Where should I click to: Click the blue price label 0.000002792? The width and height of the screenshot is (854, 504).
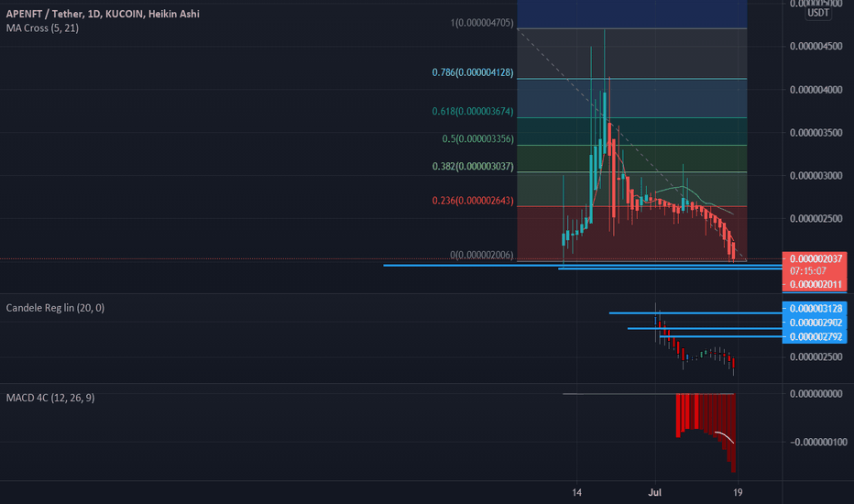pos(816,336)
